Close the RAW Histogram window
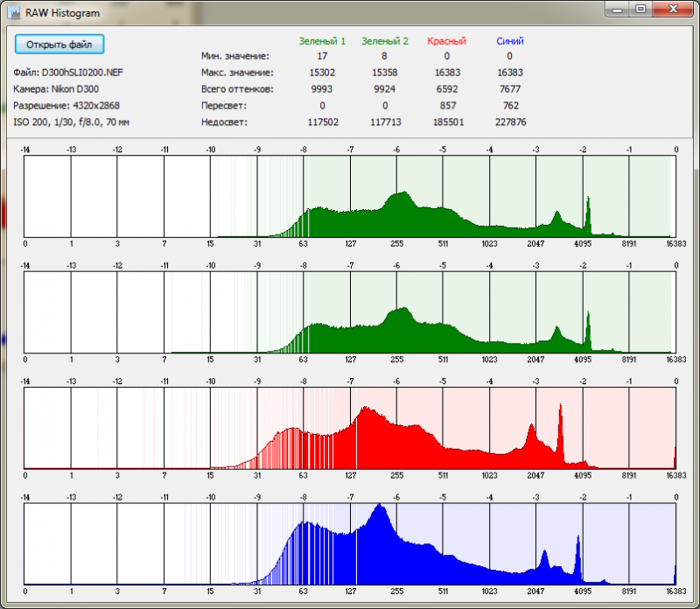Screen dimensions: 700x609 pos(673,10)
